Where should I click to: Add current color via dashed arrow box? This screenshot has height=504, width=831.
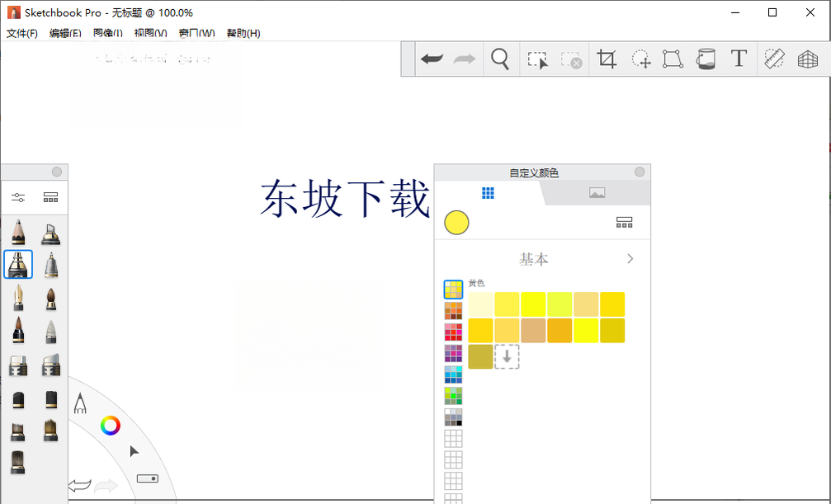(507, 356)
